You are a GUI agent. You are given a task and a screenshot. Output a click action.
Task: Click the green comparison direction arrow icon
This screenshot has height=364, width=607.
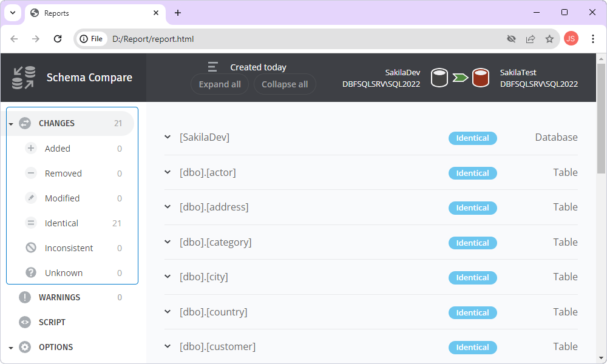(460, 78)
